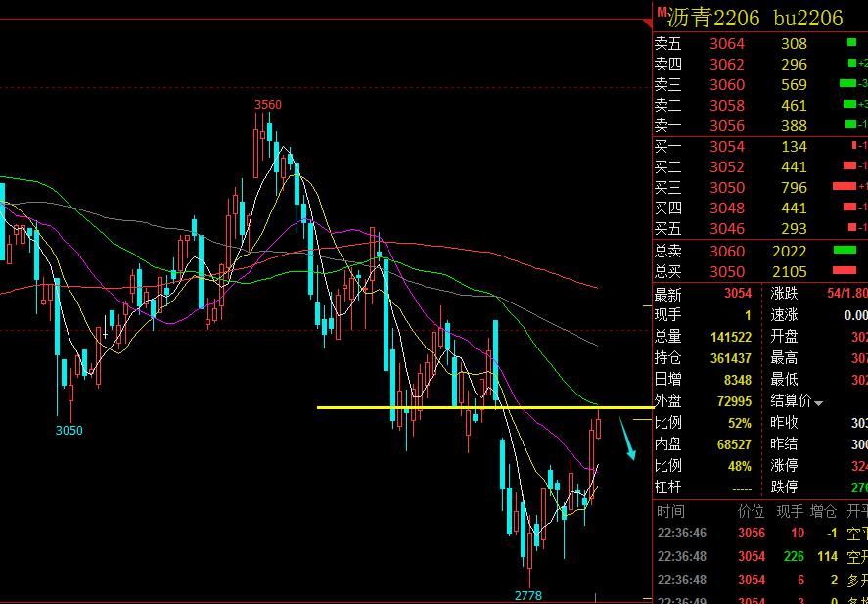Select the yellow horizontal support line
The height and width of the screenshot is (604, 868).
point(485,408)
